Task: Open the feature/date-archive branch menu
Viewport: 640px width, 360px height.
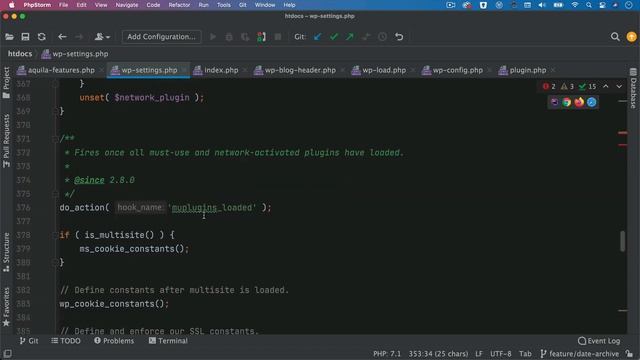Action: pos(580,353)
